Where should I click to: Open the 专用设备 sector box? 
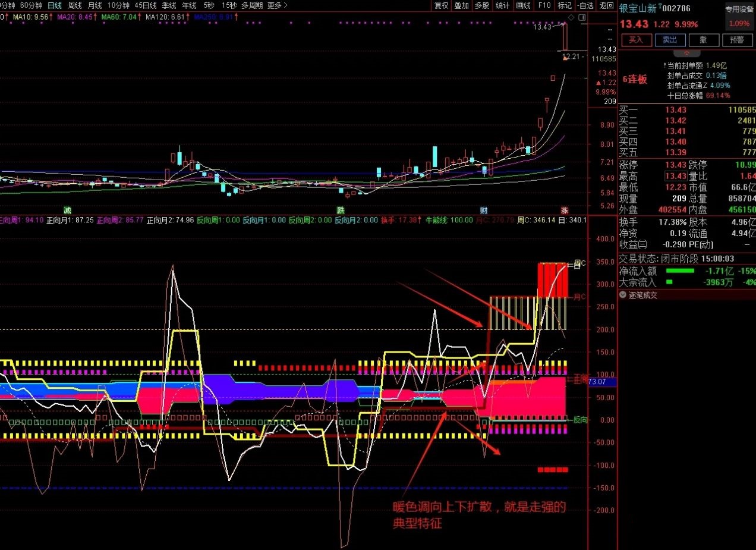(739, 16)
